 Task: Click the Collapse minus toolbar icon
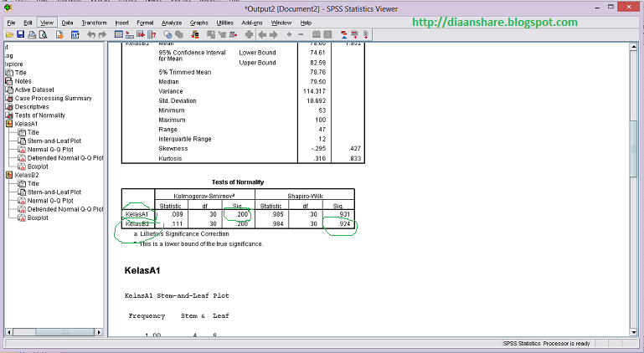301,34
